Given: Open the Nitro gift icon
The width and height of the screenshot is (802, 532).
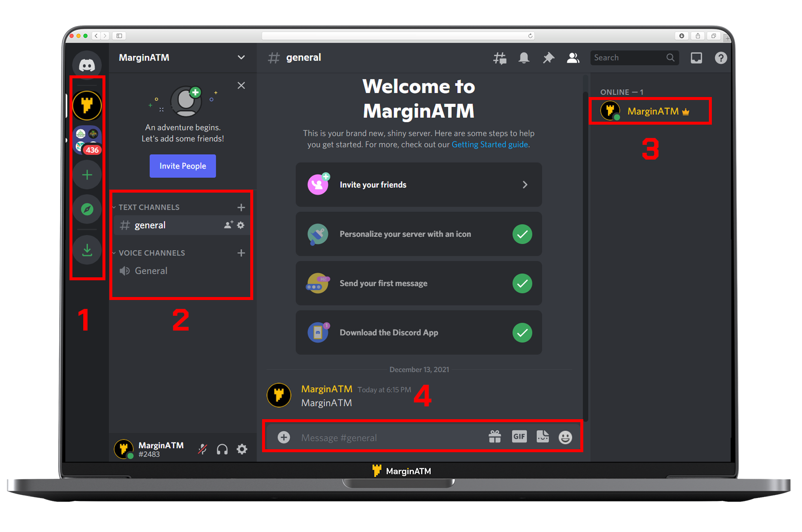Looking at the screenshot, I should [495, 436].
